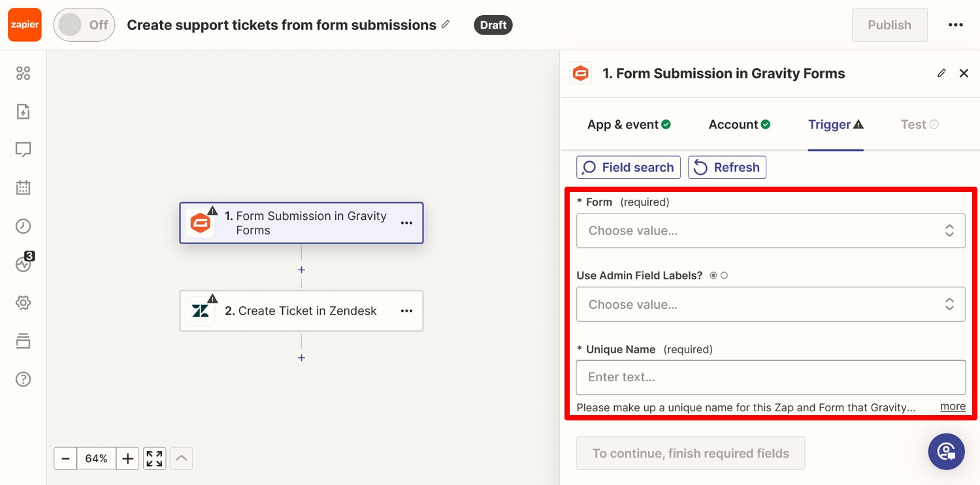
Task: Select second radio beside Use Admin Field Labels
Action: click(724, 275)
